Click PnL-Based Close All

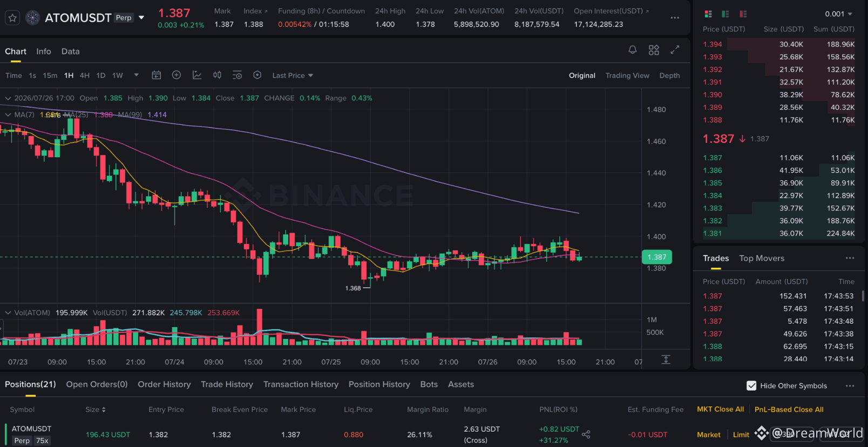pyautogui.click(x=789, y=409)
